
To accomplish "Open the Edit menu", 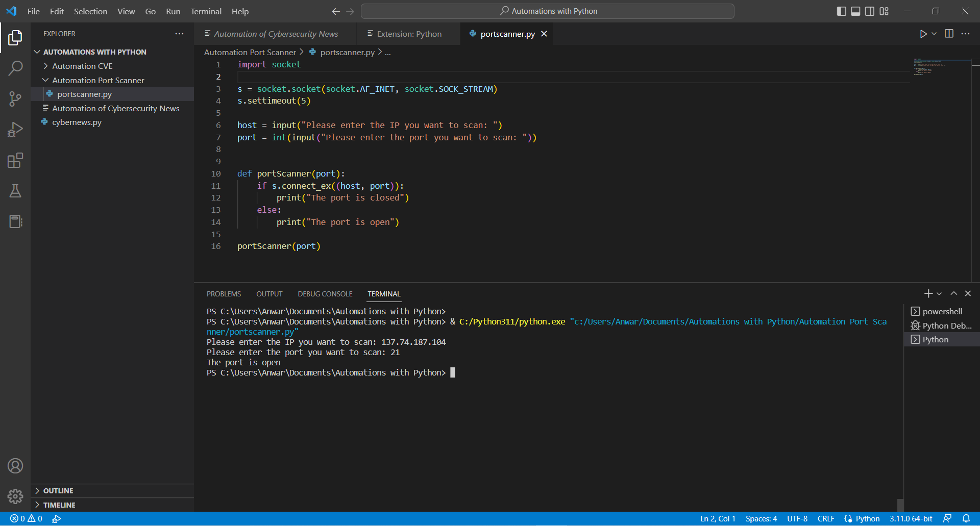I will 57,11.
